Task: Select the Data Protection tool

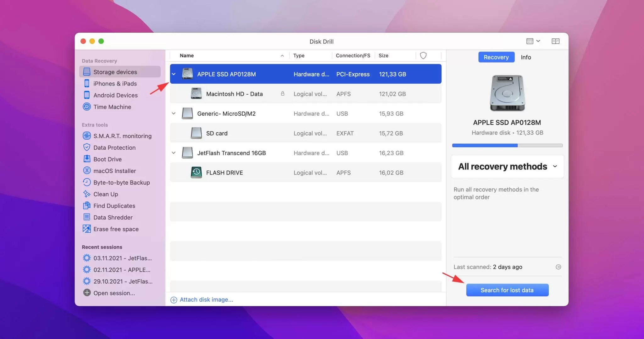Action: 114,147
